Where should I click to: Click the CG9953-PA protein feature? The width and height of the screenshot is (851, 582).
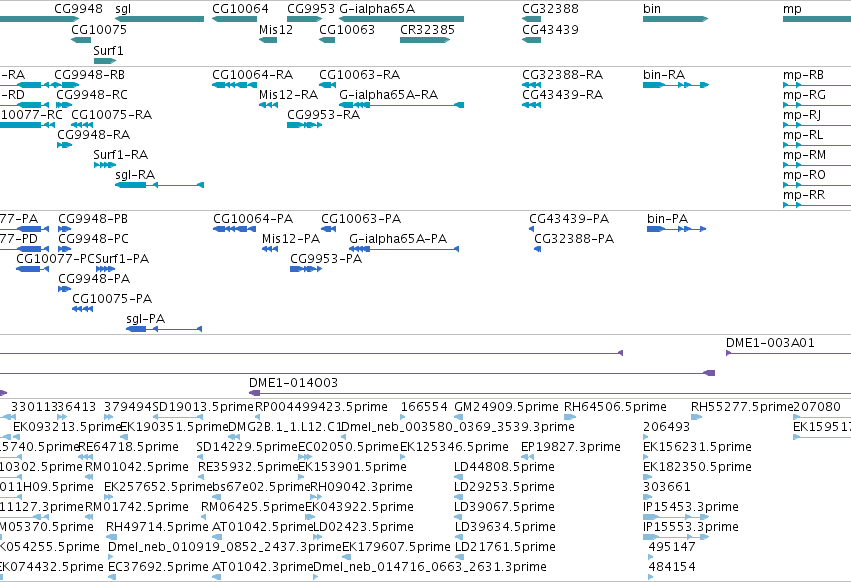click(306, 269)
